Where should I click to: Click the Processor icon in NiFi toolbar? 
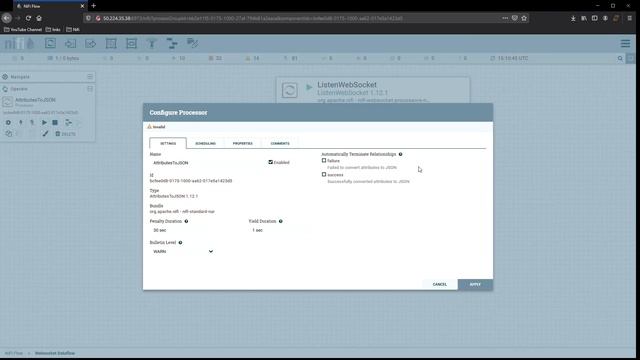(x=50, y=43)
